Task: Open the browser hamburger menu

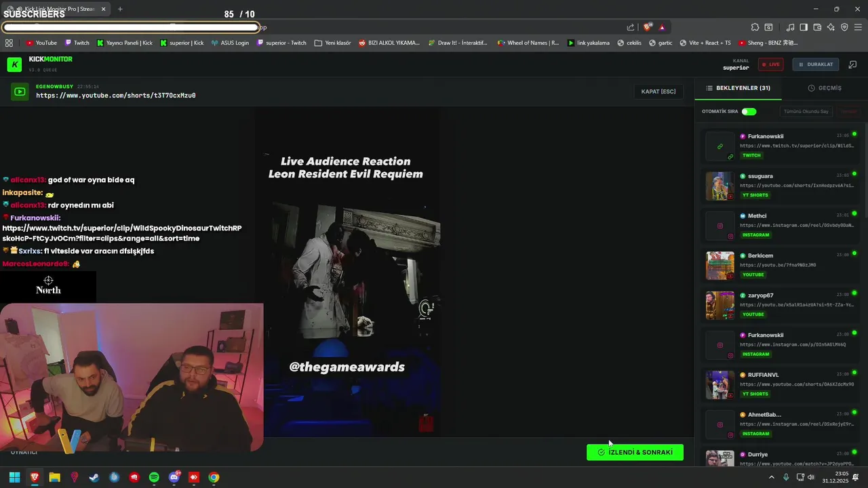Action: 858,27
